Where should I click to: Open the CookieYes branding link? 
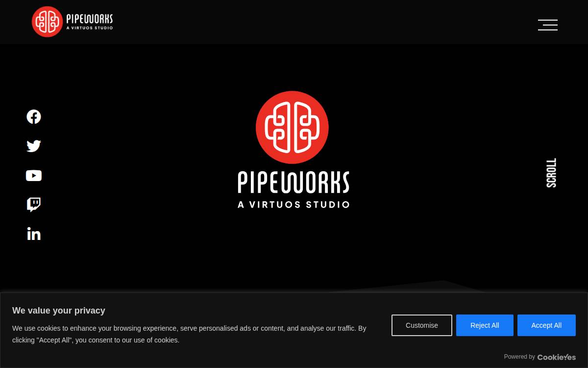557,357
